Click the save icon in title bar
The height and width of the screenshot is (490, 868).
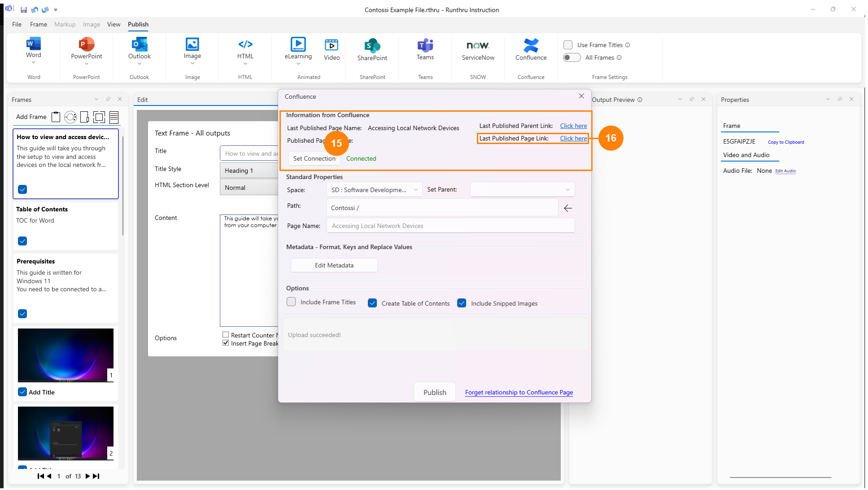tap(24, 9)
